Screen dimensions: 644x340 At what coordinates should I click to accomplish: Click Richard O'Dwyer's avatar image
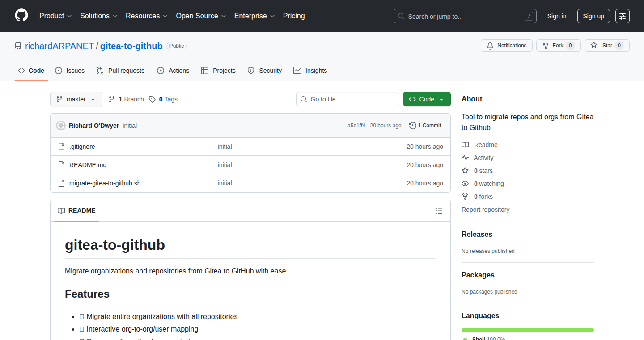pos(61,126)
